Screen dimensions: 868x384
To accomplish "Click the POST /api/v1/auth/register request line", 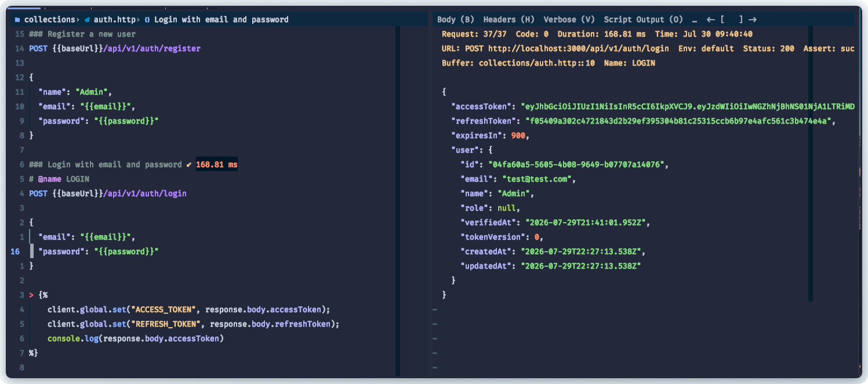I will 115,49.
